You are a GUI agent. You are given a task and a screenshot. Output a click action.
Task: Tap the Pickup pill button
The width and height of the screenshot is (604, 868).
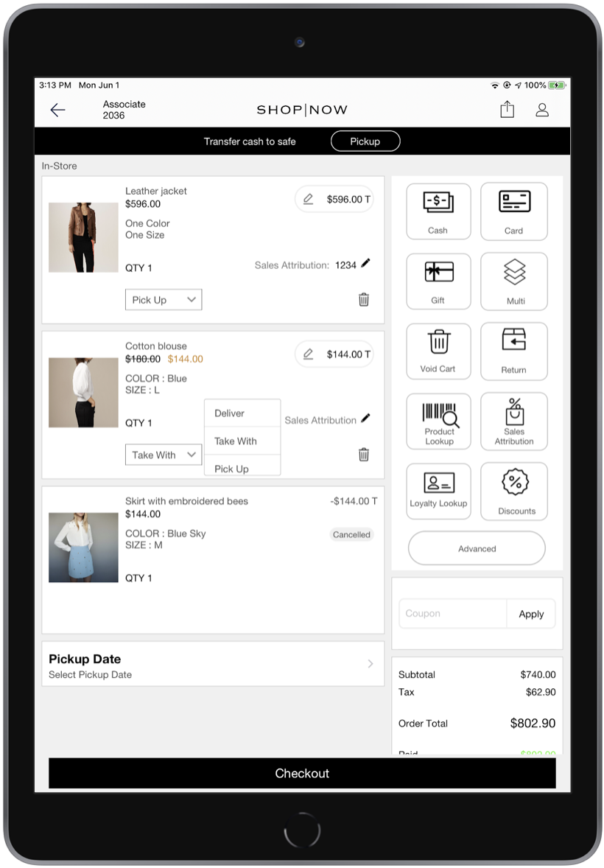pyautogui.click(x=365, y=141)
